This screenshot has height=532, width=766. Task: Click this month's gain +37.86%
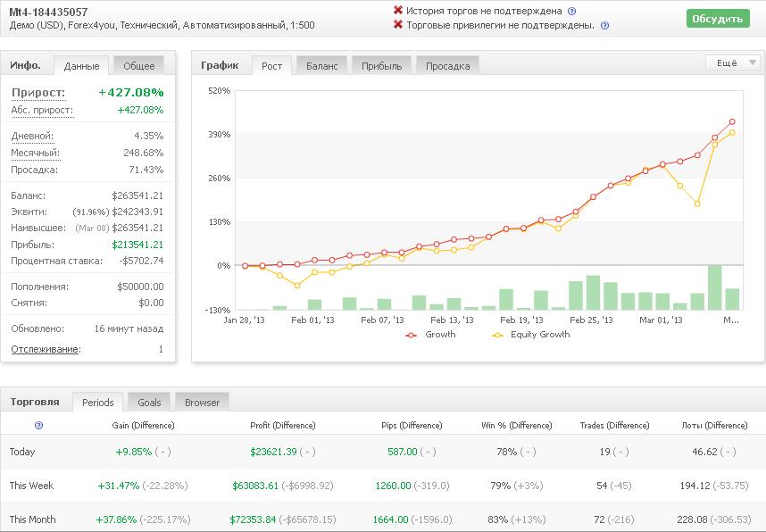point(116,520)
